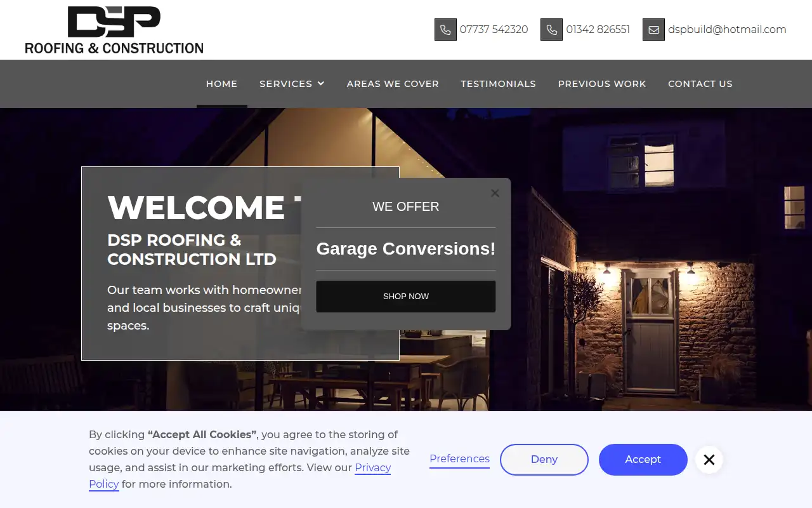Click the phone icon beside 01342 826551
Screen dimensions: 812x508
pos(551,29)
